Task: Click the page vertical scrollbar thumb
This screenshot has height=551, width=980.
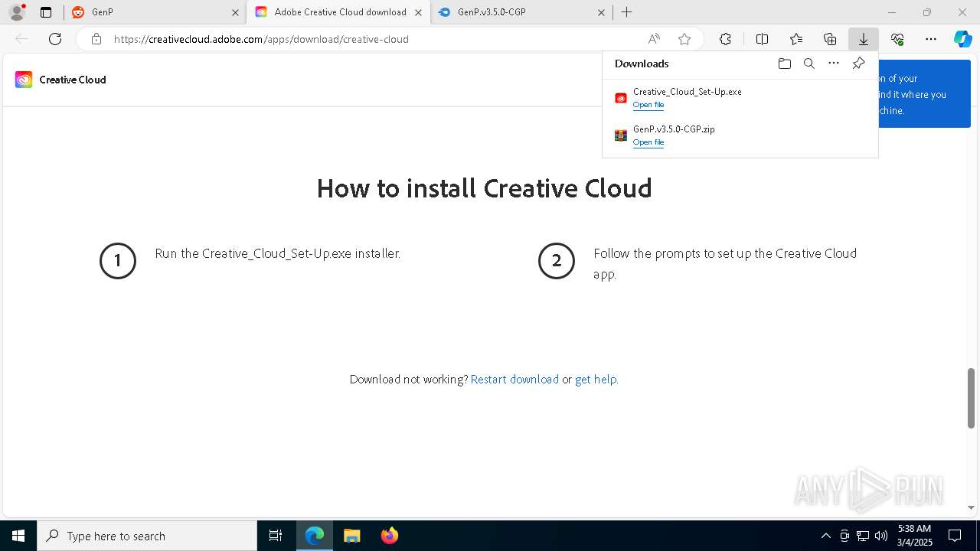Action: click(971, 398)
